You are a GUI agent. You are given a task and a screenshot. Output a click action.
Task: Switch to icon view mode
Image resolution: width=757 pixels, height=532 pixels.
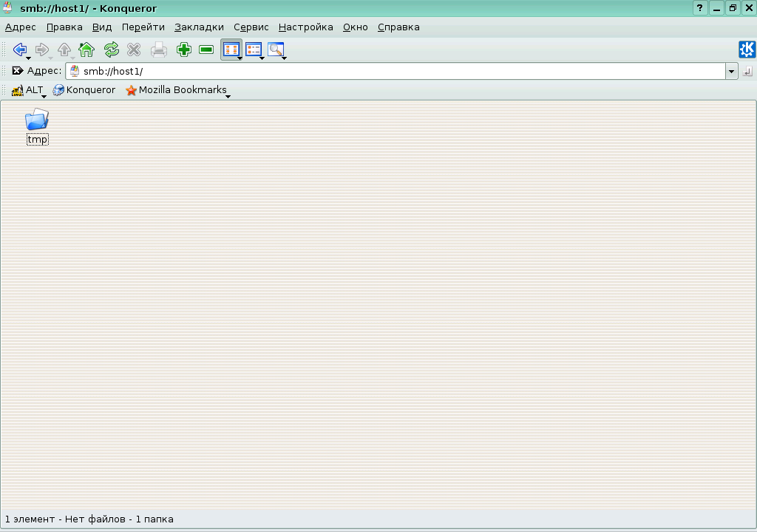point(231,50)
